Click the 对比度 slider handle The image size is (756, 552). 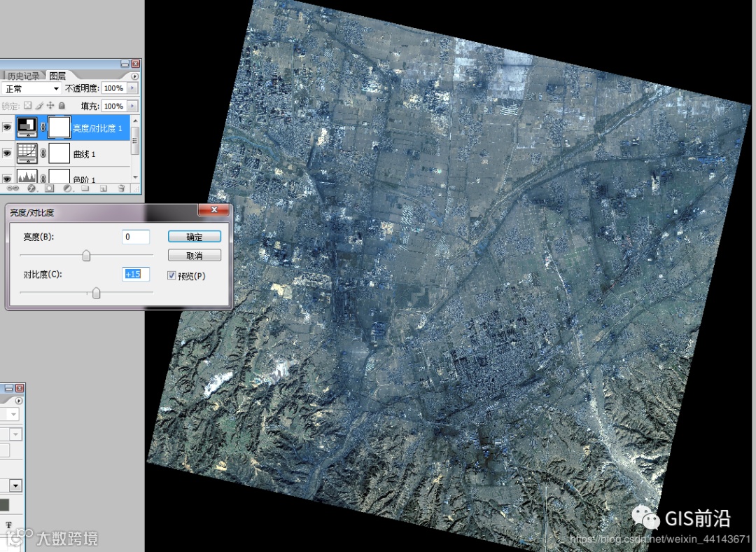coord(97,293)
